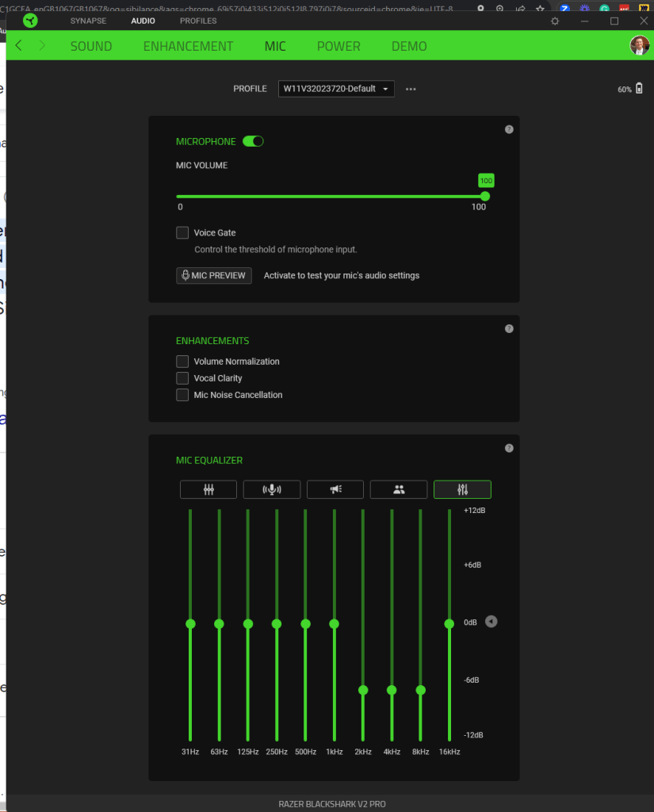The image size is (654, 812).
Task: Open help icon in Enhancements panel
Action: tap(509, 329)
